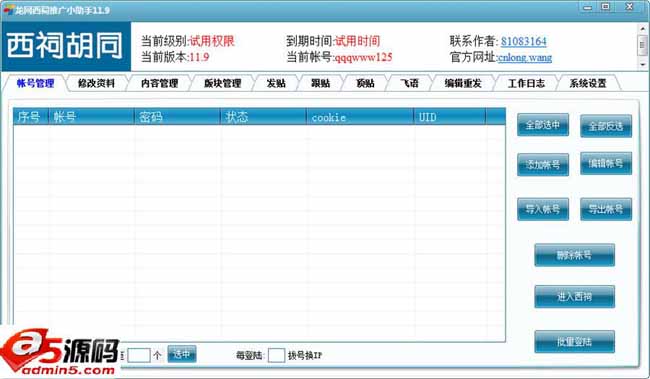Click the small 选中 button

(x=182, y=354)
